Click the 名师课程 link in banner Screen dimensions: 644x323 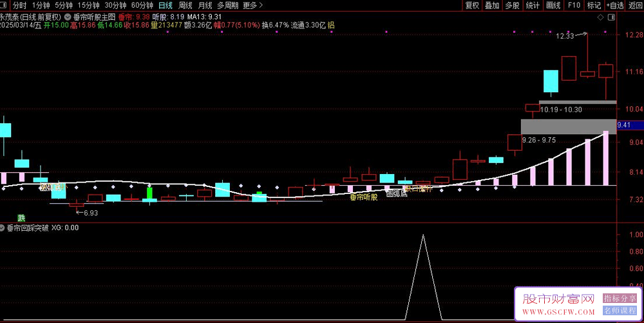pyautogui.click(x=620, y=311)
